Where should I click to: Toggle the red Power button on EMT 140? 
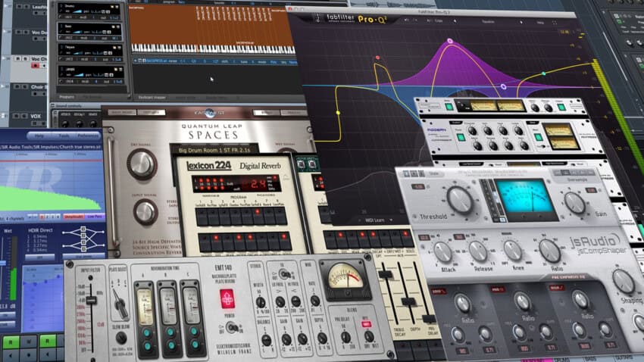pyautogui.click(x=227, y=299)
